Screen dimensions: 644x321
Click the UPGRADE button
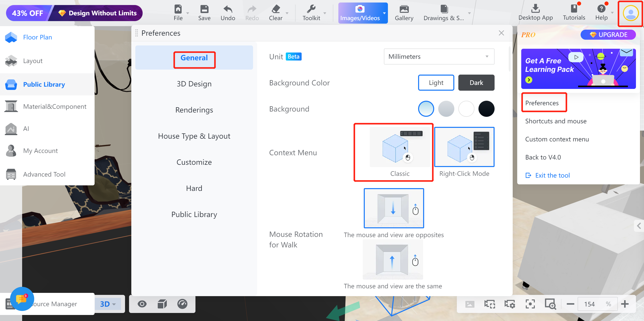click(608, 35)
